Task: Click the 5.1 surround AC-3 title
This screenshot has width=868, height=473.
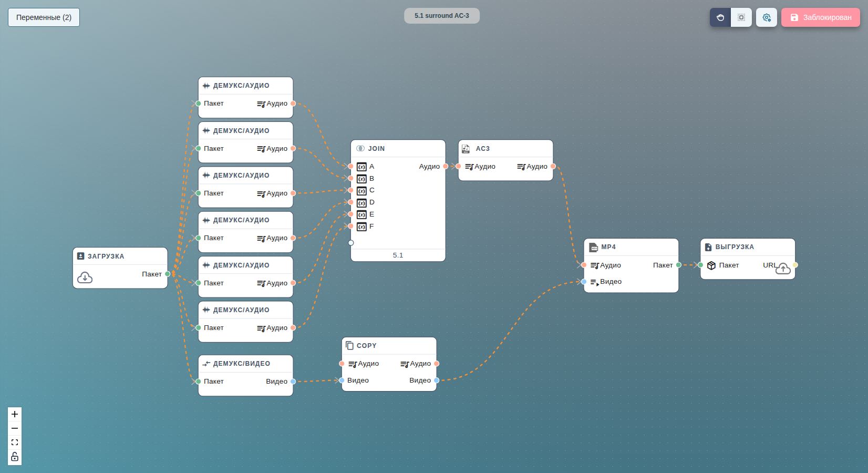Action: tap(442, 16)
